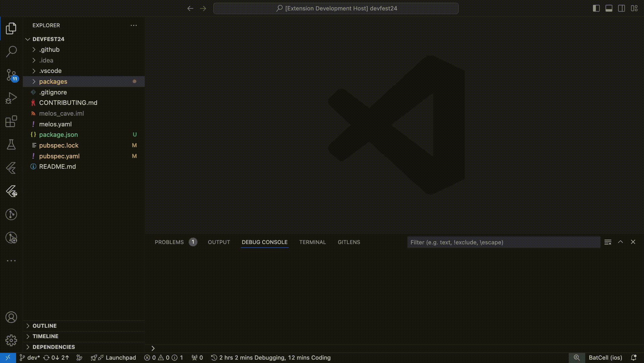644x363 pixels.
Task: Open package.json file
Action: coord(84,135)
